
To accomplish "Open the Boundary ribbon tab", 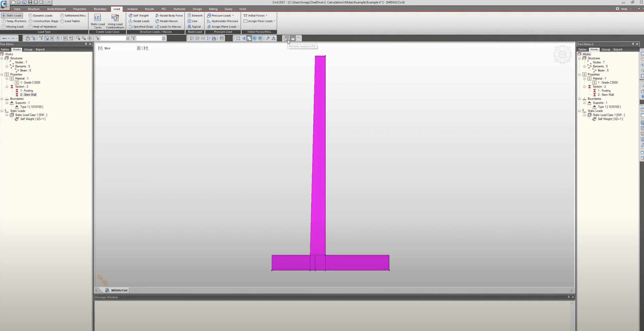I will tap(100, 9).
